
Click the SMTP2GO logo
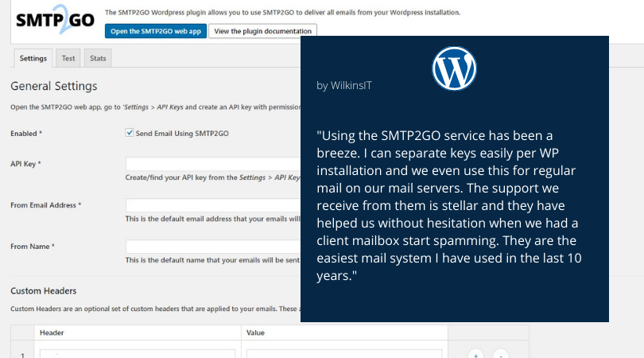(55, 19)
